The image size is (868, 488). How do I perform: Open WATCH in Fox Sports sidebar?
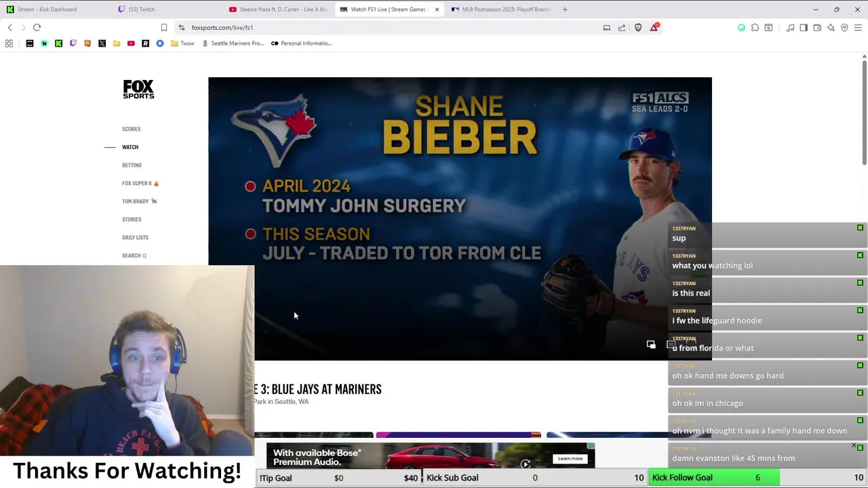click(130, 147)
